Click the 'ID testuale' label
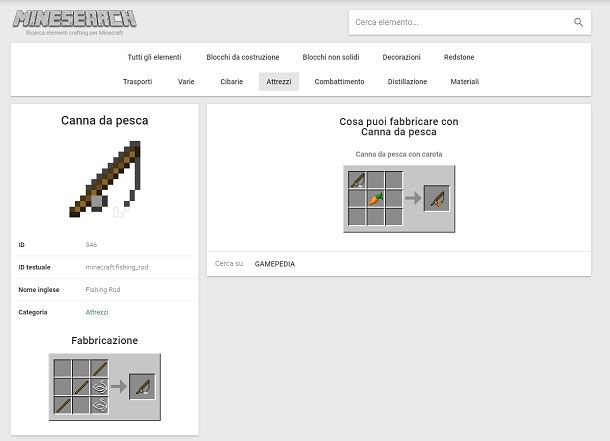 tap(34, 267)
